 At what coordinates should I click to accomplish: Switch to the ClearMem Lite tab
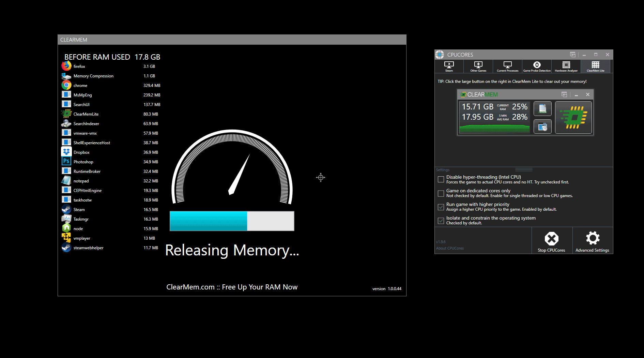point(595,66)
